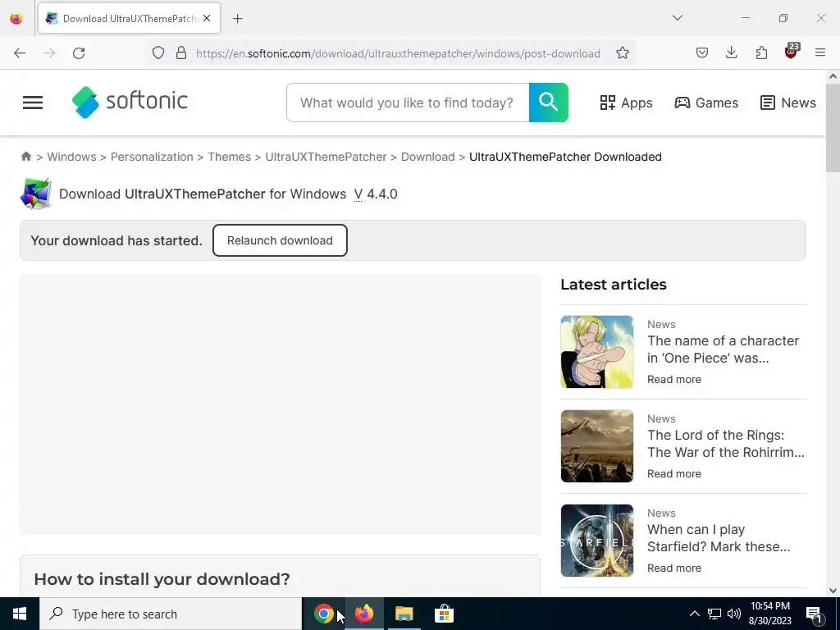Open the notification center icon
840x630 pixels.
815,614
